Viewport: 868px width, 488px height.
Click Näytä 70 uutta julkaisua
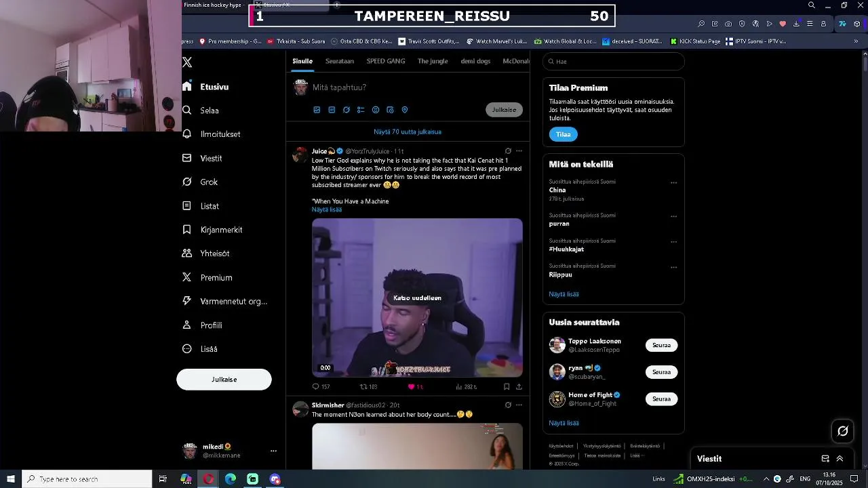[x=408, y=131]
